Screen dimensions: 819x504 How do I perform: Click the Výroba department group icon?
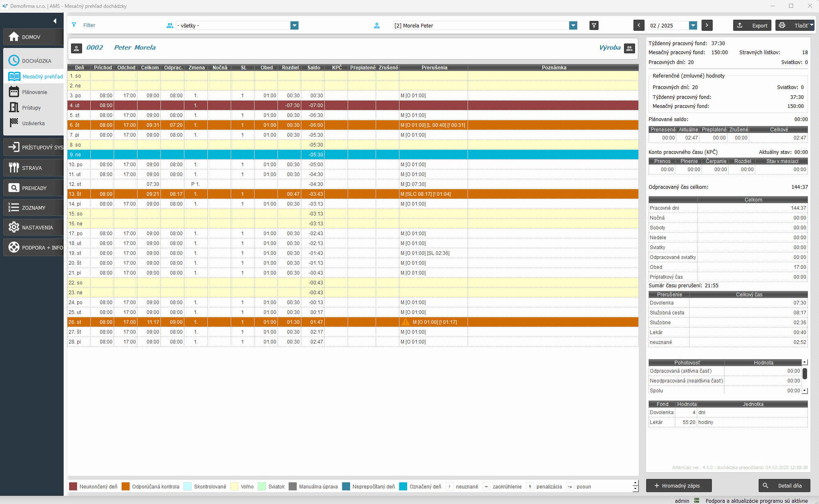coord(629,48)
